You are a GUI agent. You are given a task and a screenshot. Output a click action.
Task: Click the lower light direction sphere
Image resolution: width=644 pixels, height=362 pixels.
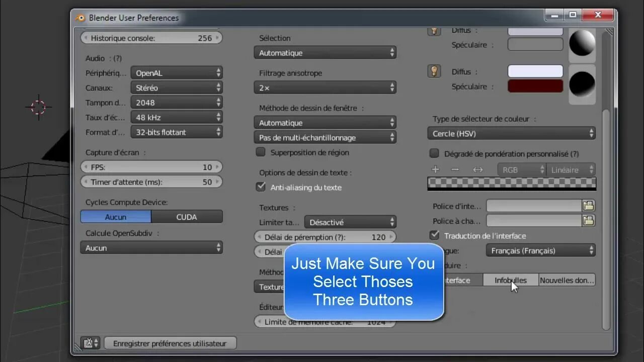582,84
